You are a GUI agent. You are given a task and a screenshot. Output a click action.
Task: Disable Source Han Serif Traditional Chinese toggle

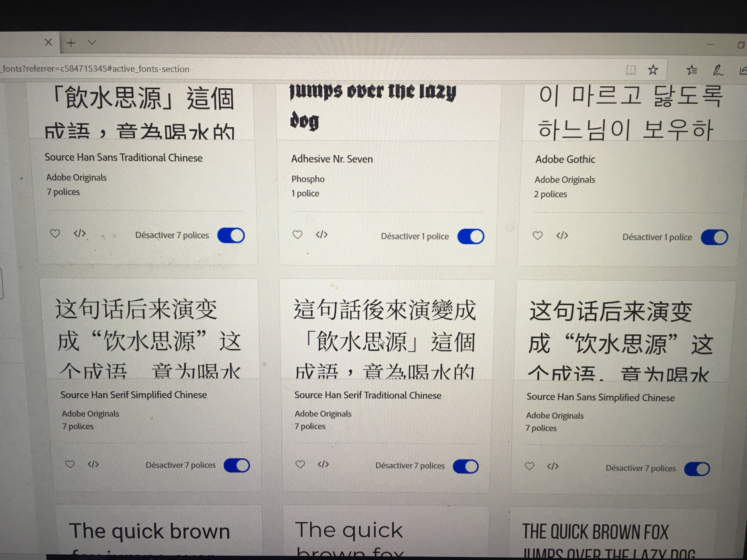pyautogui.click(x=466, y=466)
